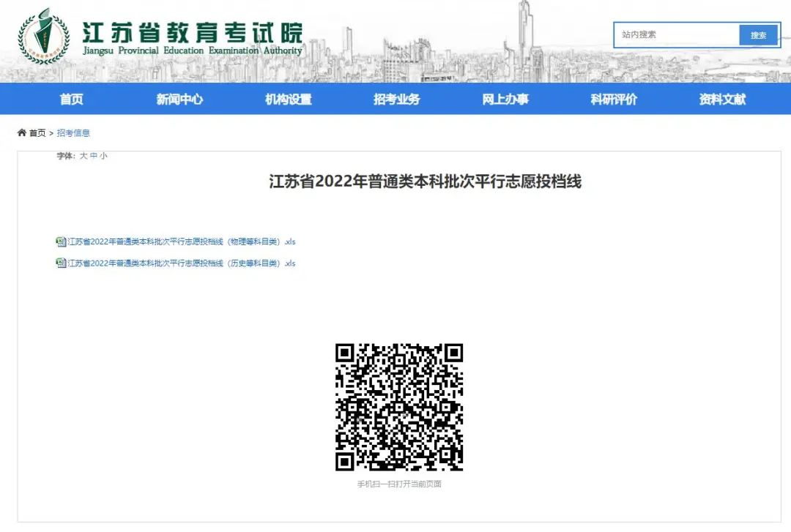Open the 首页 navigation menu item
791x532 pixels.
pos(72,100)
